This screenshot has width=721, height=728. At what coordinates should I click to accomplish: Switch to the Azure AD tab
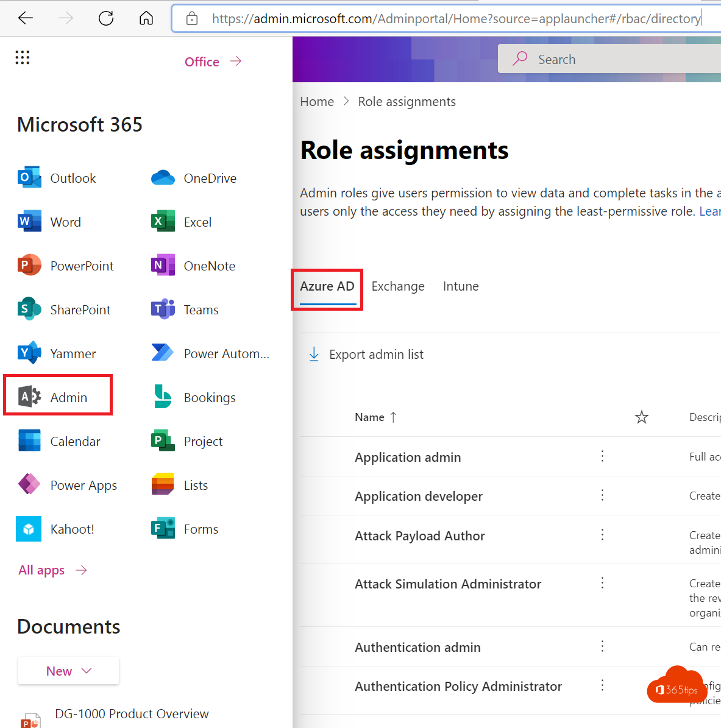click(327, 286)
